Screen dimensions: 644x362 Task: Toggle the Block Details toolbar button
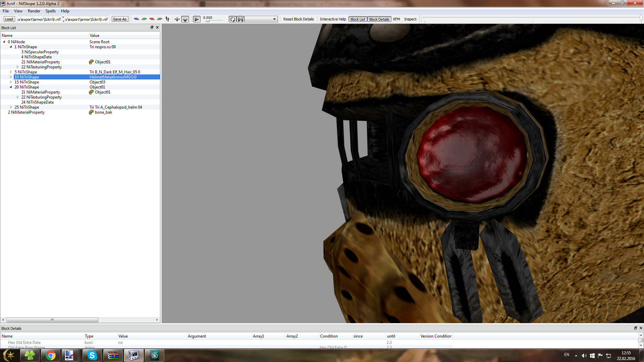379,19
